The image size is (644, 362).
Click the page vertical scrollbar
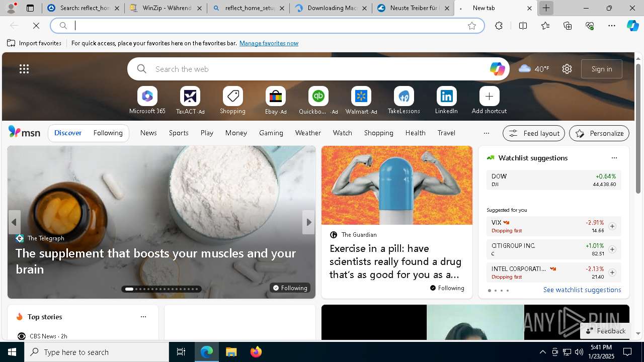[x=638, y=128]
